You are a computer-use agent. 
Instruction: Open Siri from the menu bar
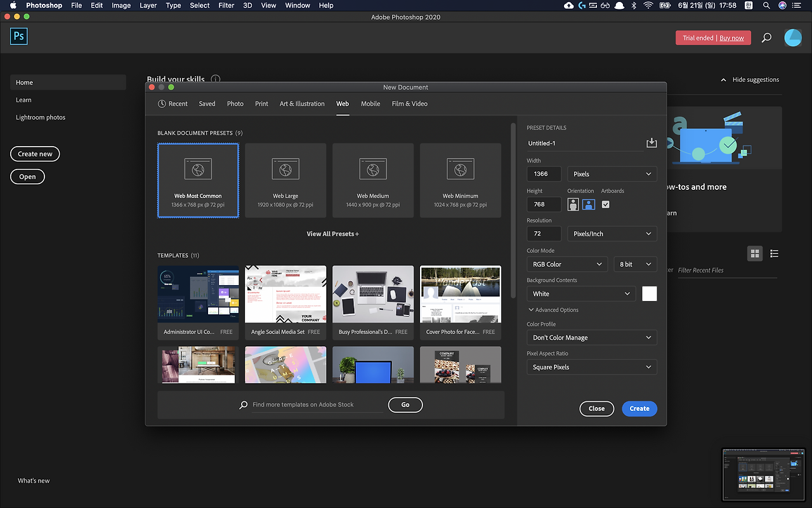782,5
